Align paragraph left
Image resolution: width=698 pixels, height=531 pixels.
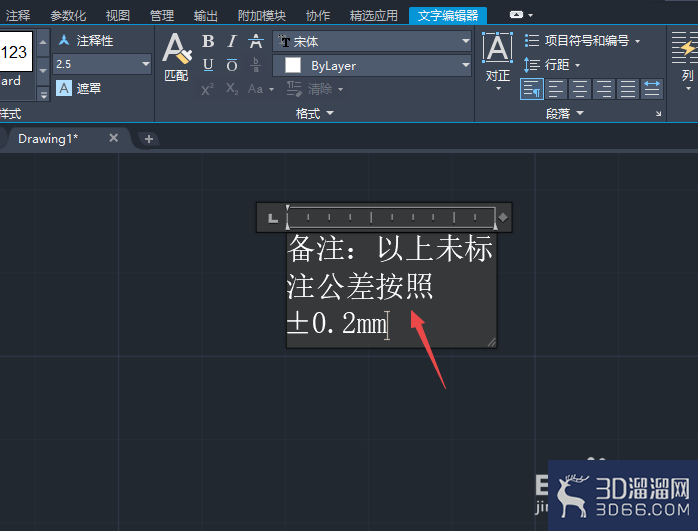pyautogui.click(x=556, y=89)
